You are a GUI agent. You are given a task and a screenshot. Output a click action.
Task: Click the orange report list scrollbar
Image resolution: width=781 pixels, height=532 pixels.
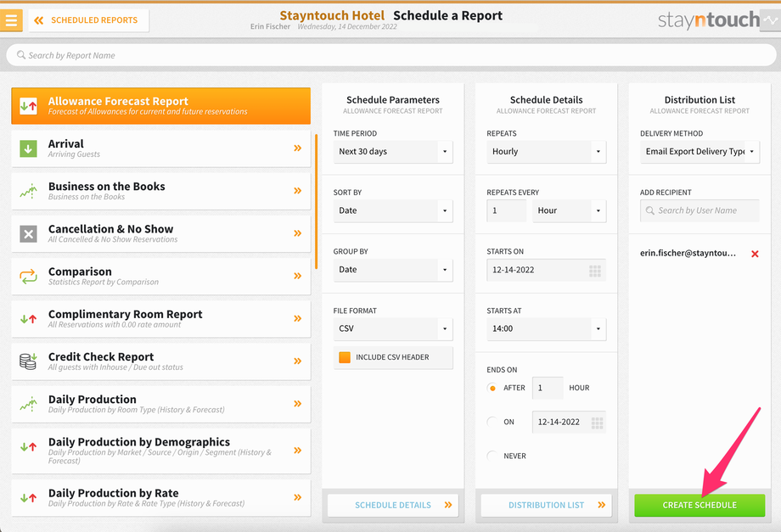coord(316,202)
